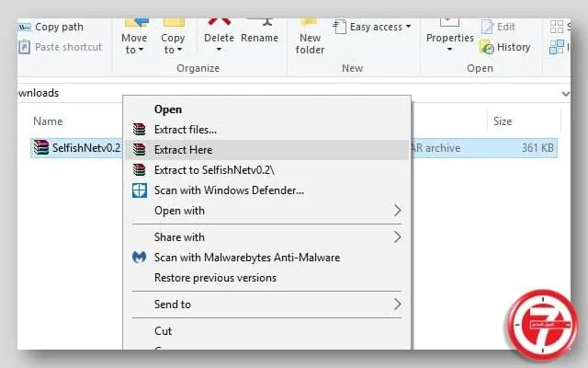The image size is (588, 368).
Task: Click the WinRAR icon beside Extract files...
Action: click(139, 130)
